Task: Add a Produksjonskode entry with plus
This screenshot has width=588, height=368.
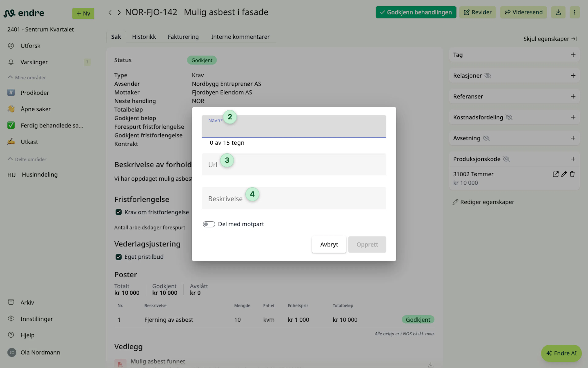Action: 573,159
